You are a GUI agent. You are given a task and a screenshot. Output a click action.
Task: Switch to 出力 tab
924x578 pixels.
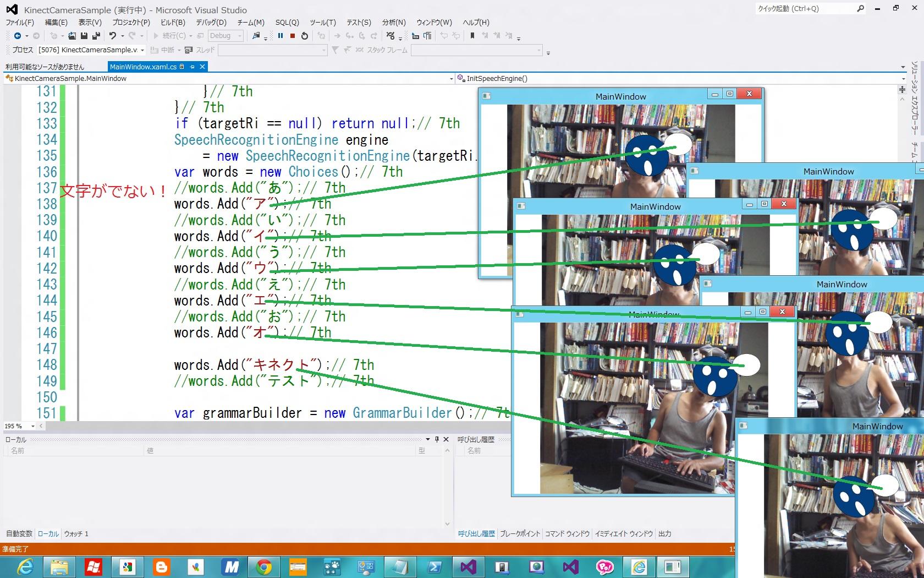click(665, 533)
